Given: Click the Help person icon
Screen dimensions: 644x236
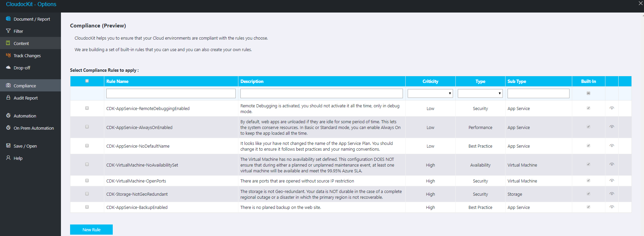Looking at the screenshot, I should coord(8,158).
